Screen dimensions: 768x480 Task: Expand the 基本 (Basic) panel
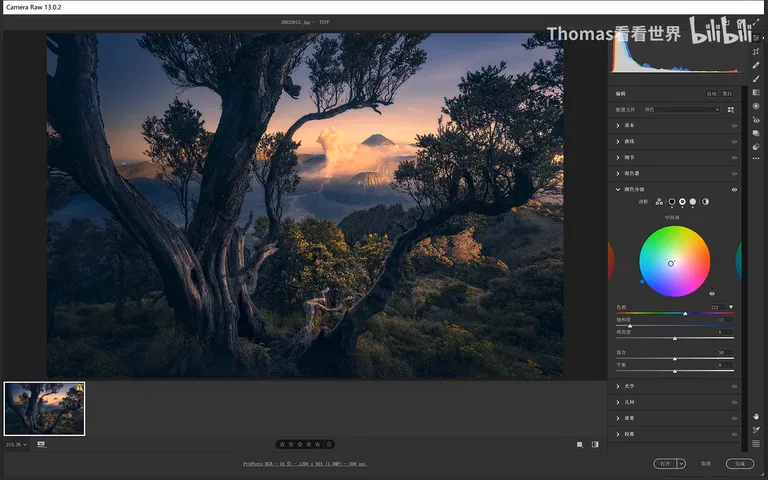(618, 126)
